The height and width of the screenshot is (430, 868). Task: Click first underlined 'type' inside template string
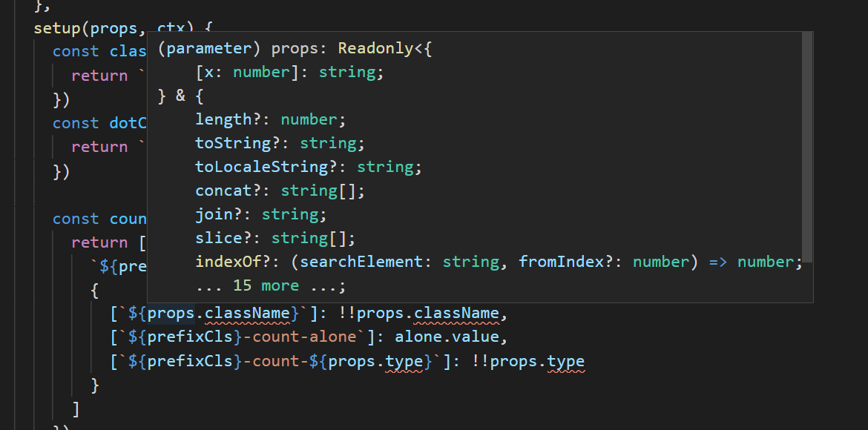click(404, 361)
